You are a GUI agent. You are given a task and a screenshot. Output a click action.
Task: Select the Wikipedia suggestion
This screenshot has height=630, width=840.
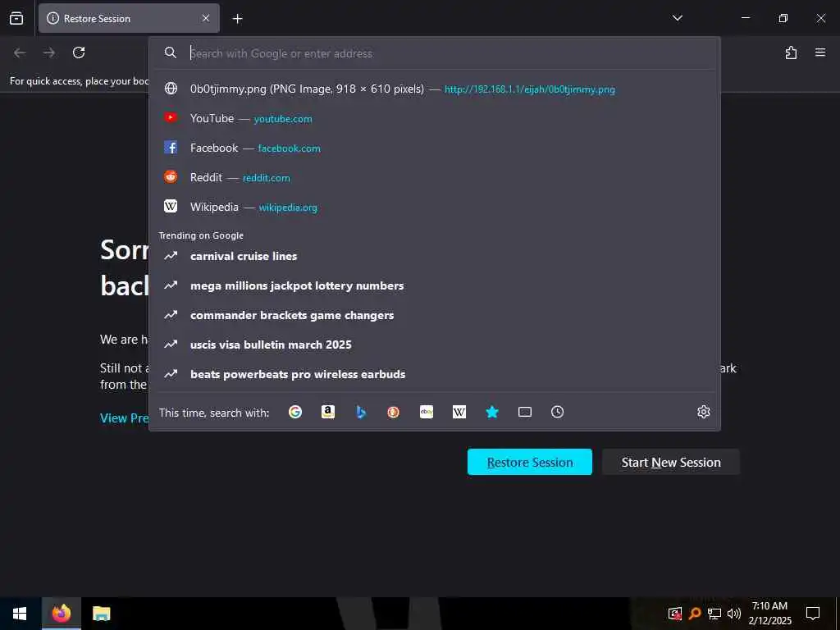[435, 207]
